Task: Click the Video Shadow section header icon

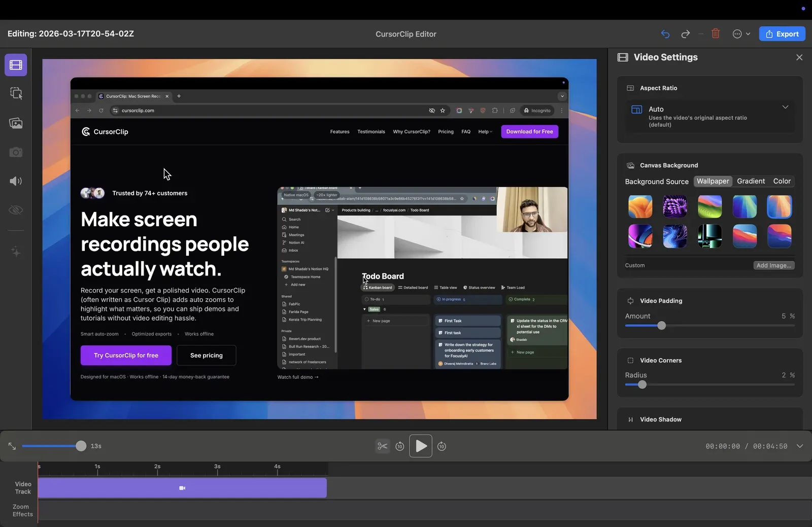Action: pos(630,419)
